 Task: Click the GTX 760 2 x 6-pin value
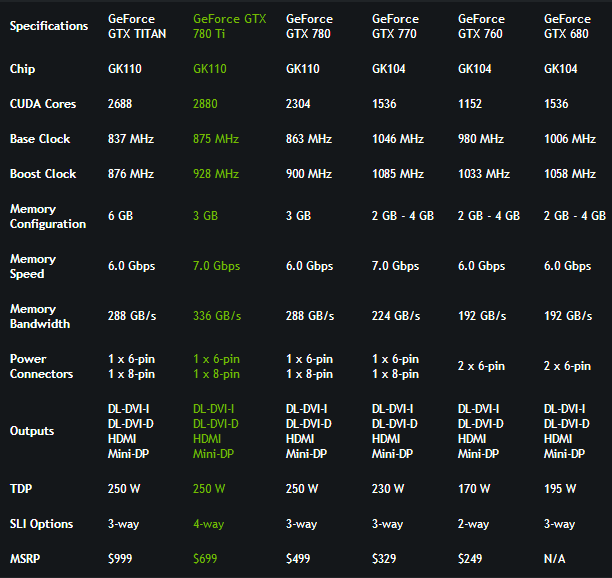(x=481, y=366)
